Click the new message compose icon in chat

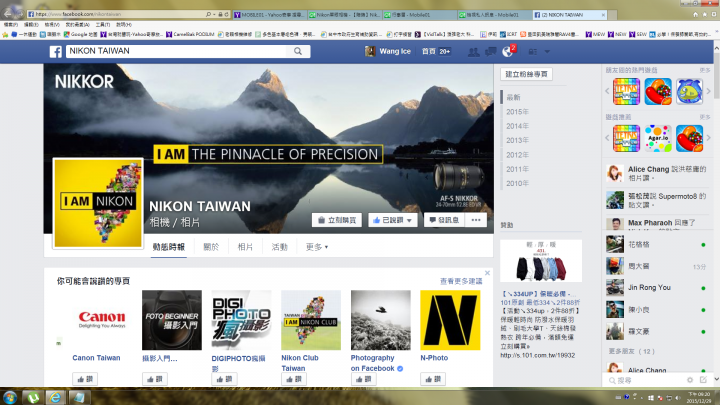coord(703,380)
